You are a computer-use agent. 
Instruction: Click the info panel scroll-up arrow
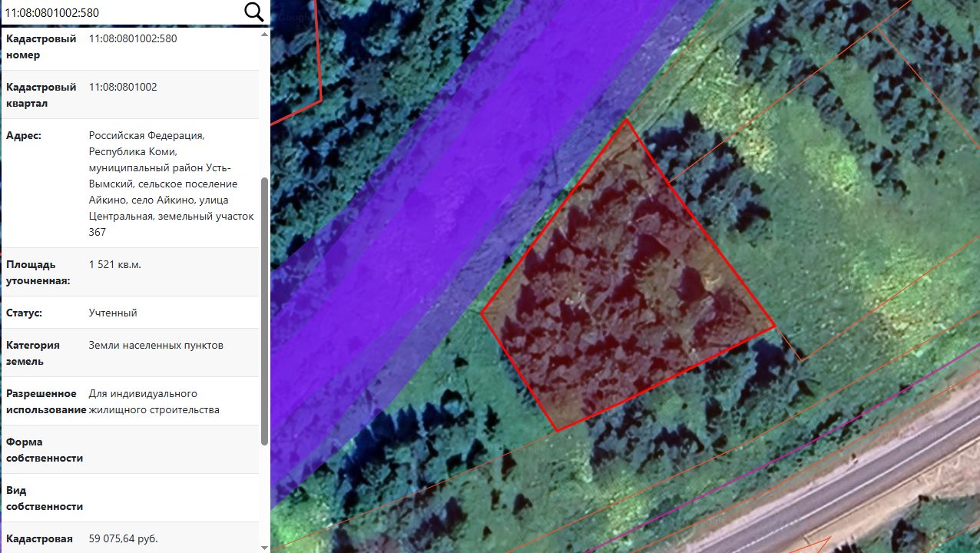coord(265,35)
